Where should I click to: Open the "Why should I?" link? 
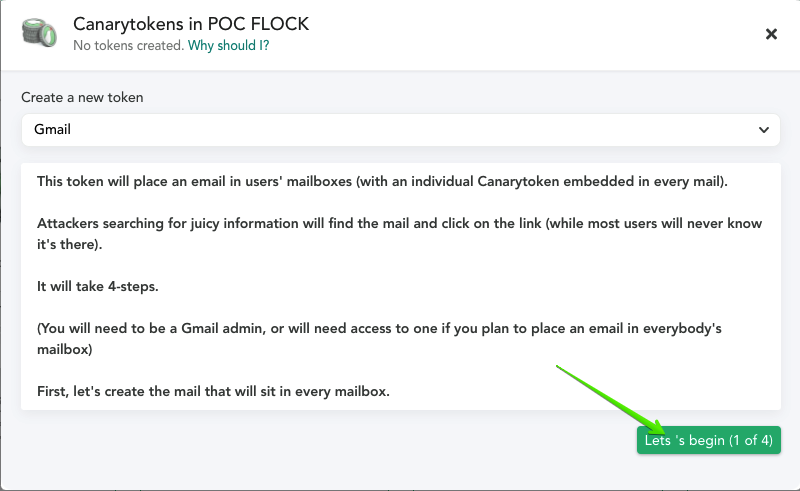228,45
